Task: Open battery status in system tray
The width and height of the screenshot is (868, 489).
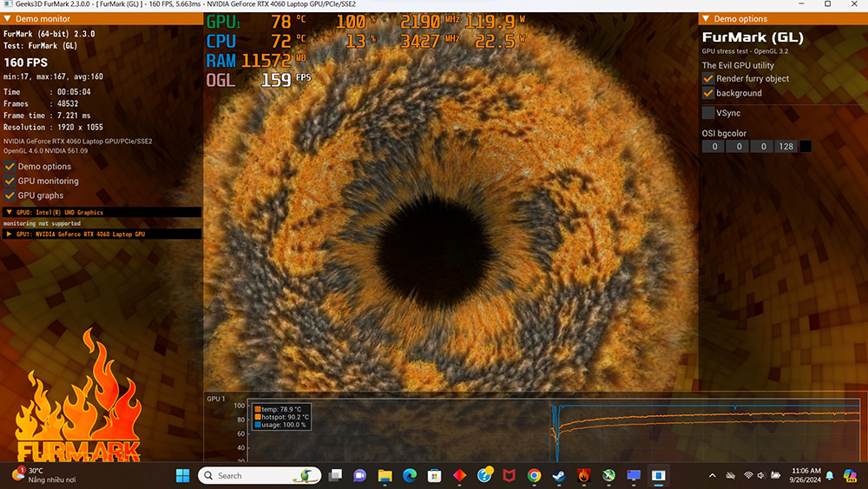Action: click(x=775, y=475)
